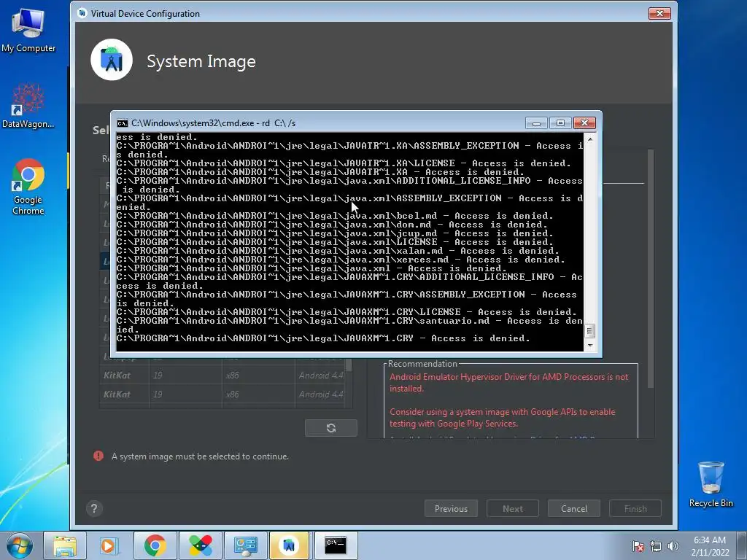
Task: Open the help question mark button
Action: click(x=94, y=508)
